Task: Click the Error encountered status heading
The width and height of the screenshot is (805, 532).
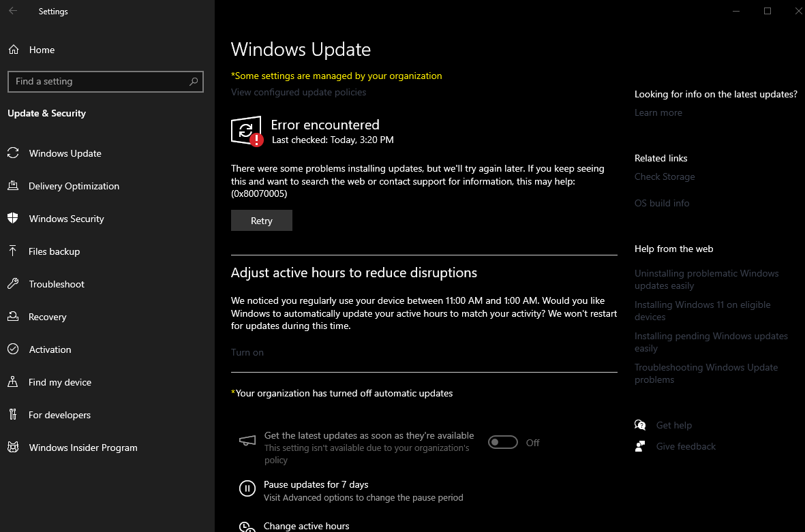Action: pos(325,125)
